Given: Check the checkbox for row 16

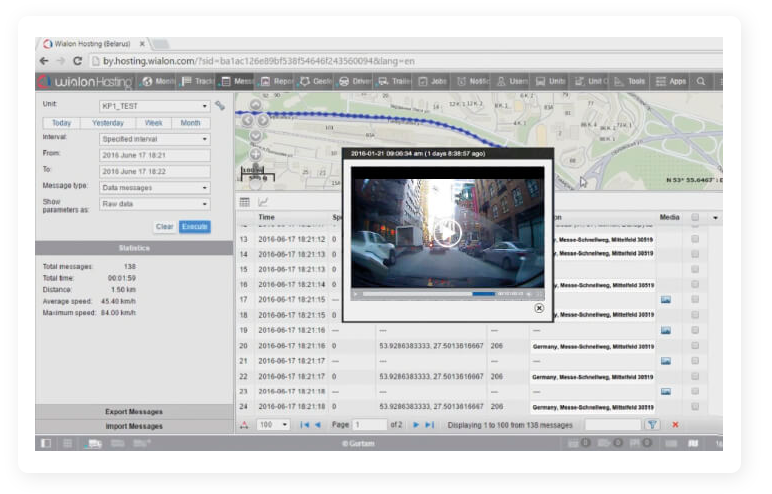Looking at the screenshot, I should [695, 285].
